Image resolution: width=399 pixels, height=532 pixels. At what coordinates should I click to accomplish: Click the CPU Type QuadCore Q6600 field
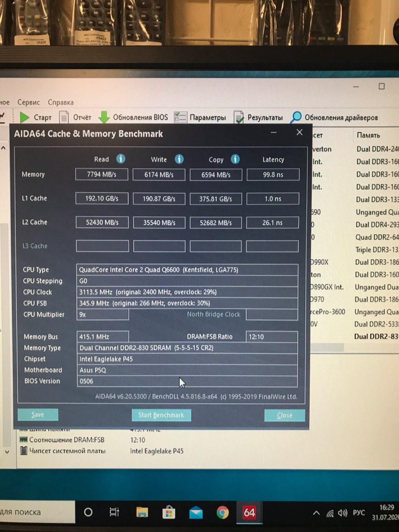187,270
